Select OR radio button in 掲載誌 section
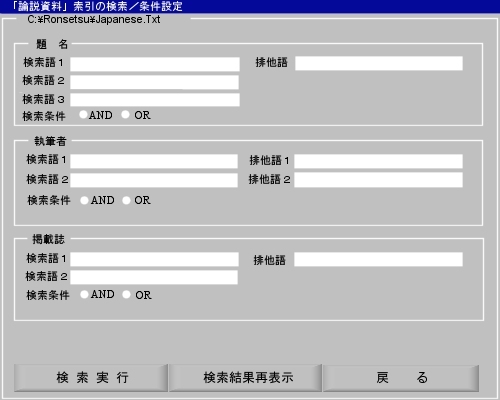Screen dimensions: 500x400 [x=126, y=294]
